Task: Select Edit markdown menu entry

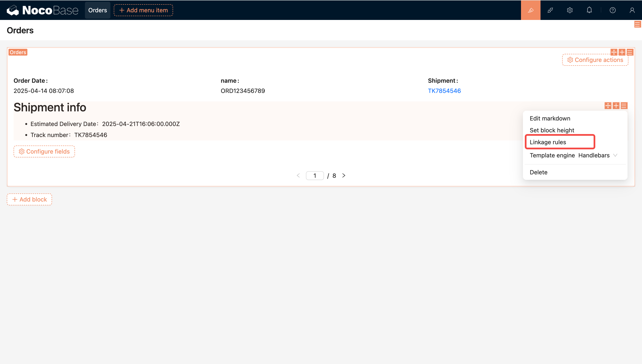Action: (575, 119)
